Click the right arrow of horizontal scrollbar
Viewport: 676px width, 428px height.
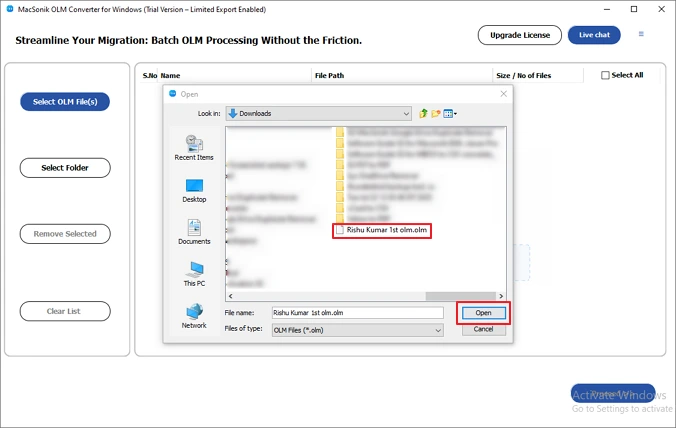pyautogui.click(x=501, y=296)
